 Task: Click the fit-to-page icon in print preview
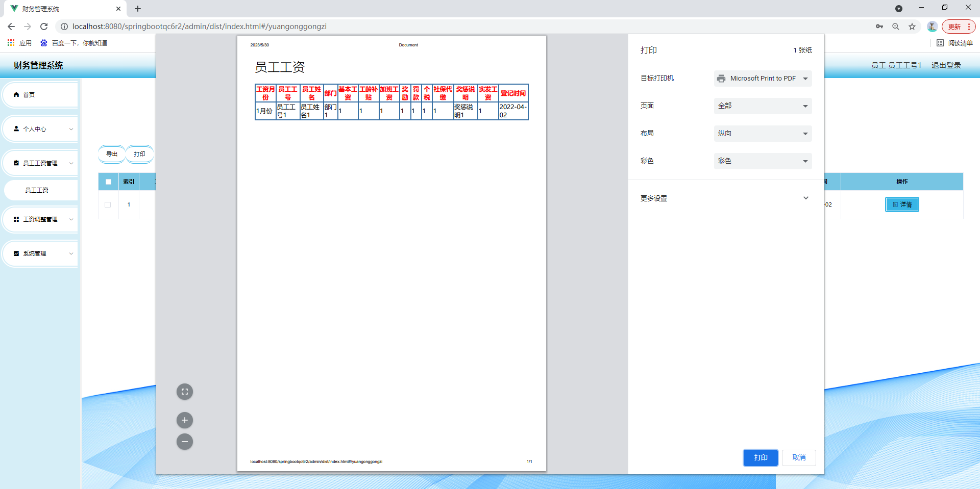pyautogui.click(x=185, y=392)
